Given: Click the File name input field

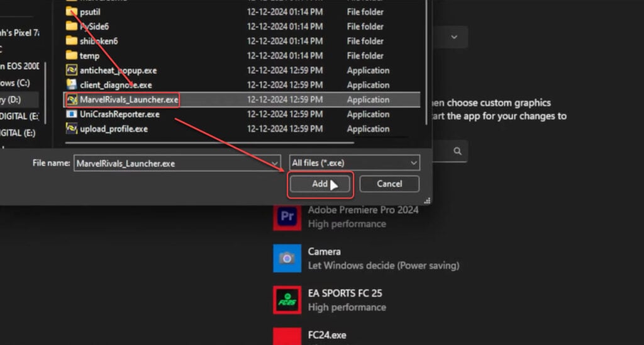Looking at the screenshot, I should [177, 163].
